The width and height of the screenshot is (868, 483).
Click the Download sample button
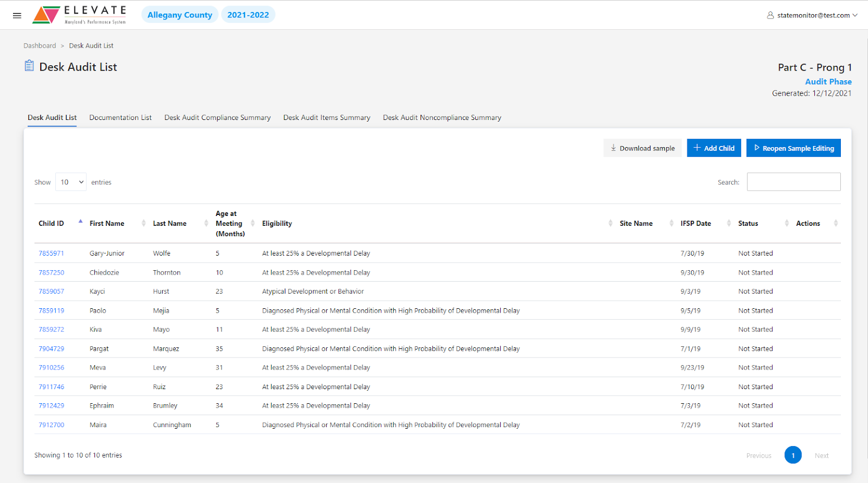(x=642, y=148)
